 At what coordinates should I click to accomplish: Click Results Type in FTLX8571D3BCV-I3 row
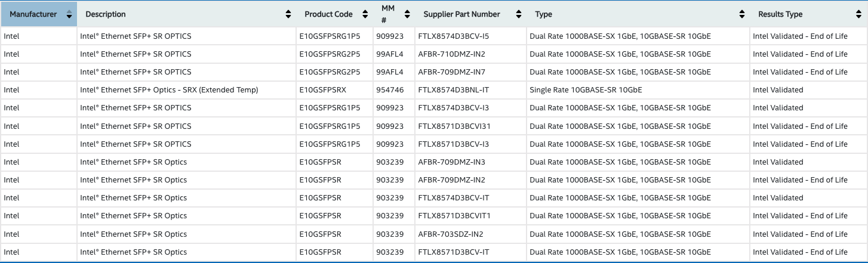tap(800, 144)
